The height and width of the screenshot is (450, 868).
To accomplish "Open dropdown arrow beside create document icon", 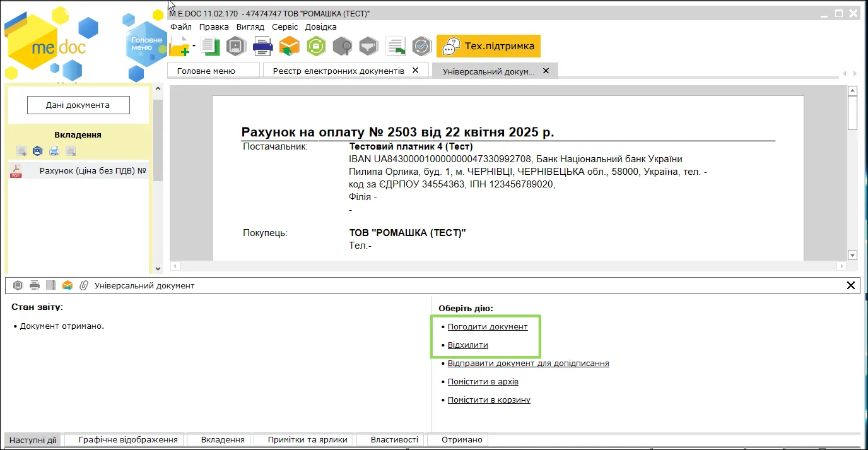I will 194,45.
